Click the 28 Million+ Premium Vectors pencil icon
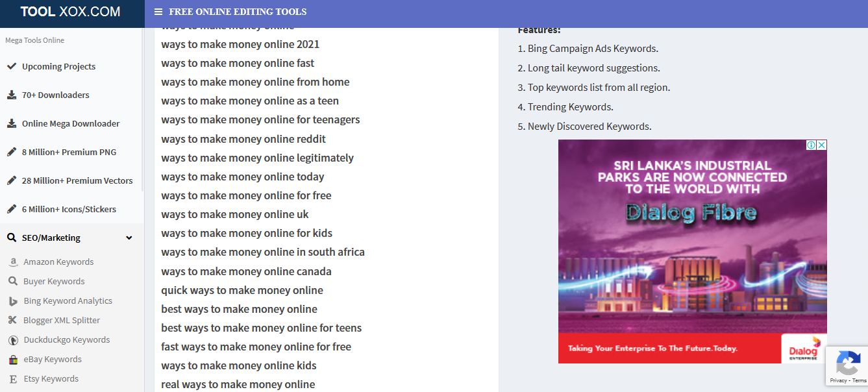This screenshot has height=392, width=868. (12, 180)
